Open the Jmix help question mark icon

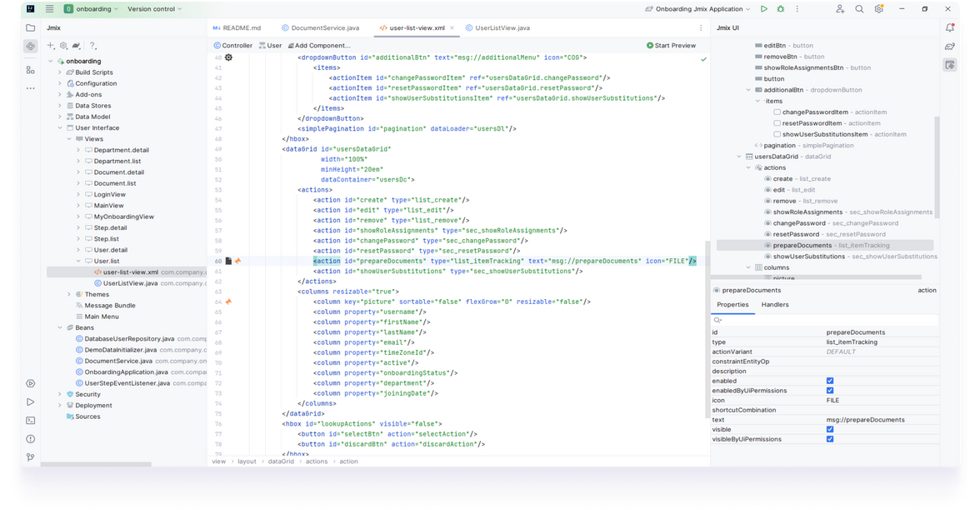pos(92,46)
